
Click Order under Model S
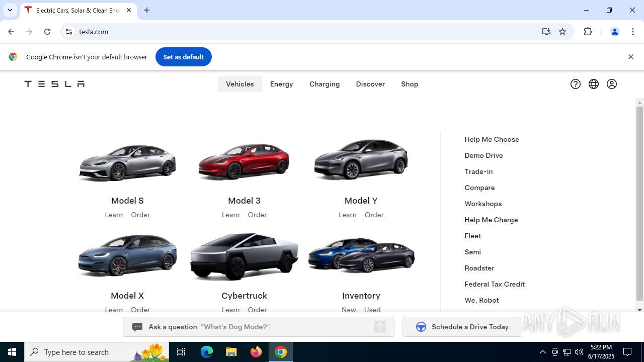140,215
